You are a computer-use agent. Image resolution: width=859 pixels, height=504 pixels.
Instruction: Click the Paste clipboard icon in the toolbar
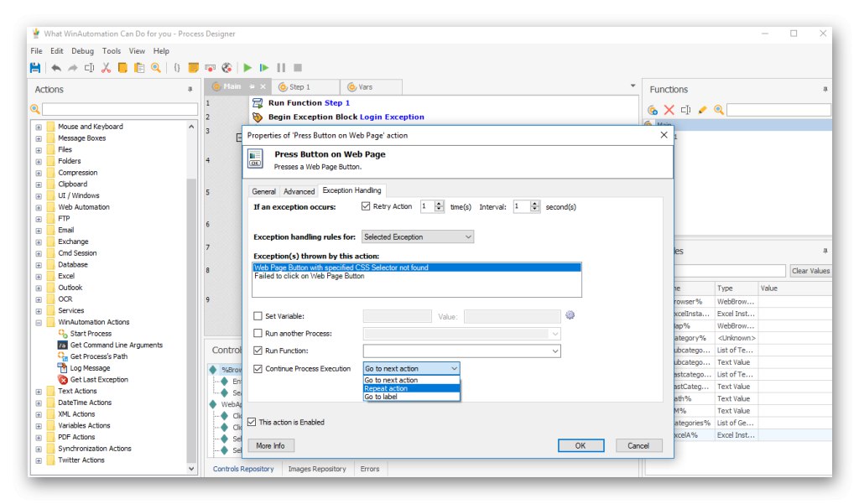(139, 68)
